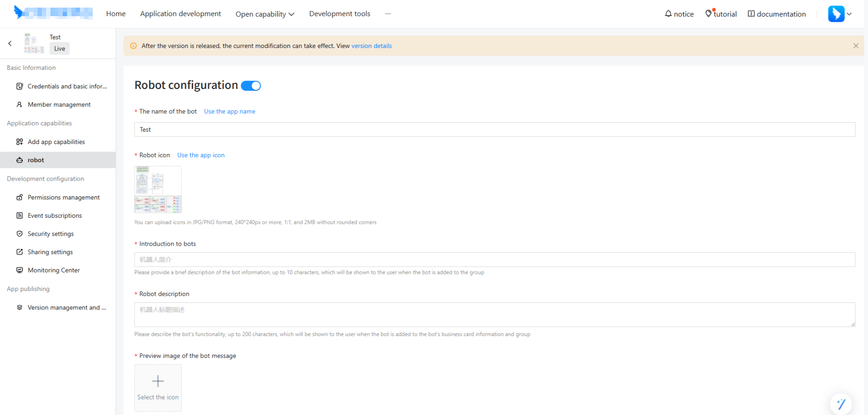Expand the Open capability dropdown
Viewport: 868px width, 415px height.
264,14
